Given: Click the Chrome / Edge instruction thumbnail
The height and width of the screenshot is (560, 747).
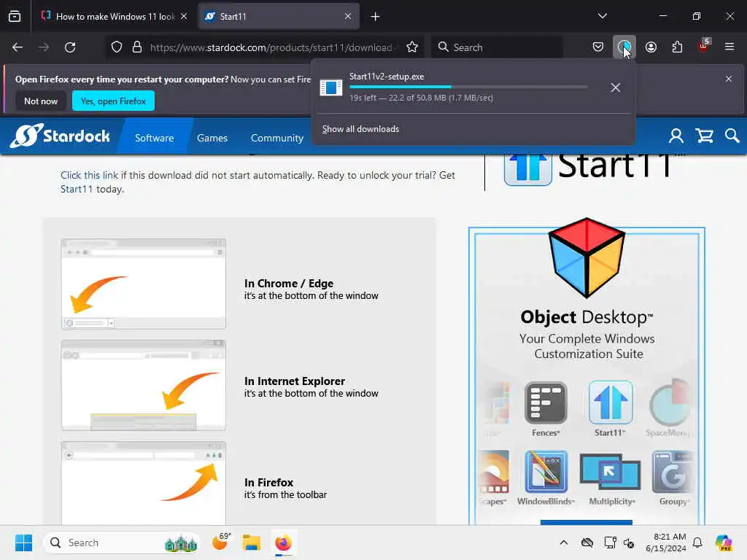Looking at the screenshot, I should click(144, 284).
